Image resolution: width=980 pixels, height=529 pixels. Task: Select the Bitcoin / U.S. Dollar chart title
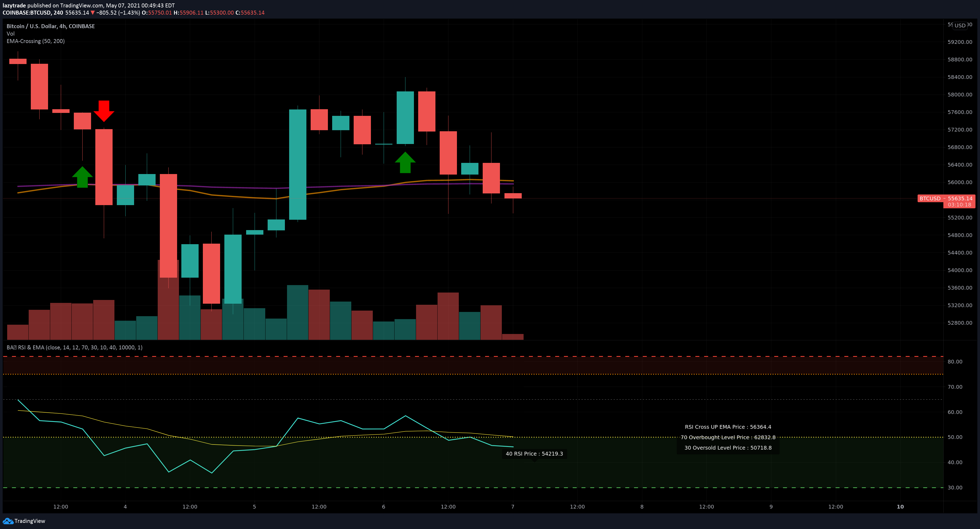(51, 26)
